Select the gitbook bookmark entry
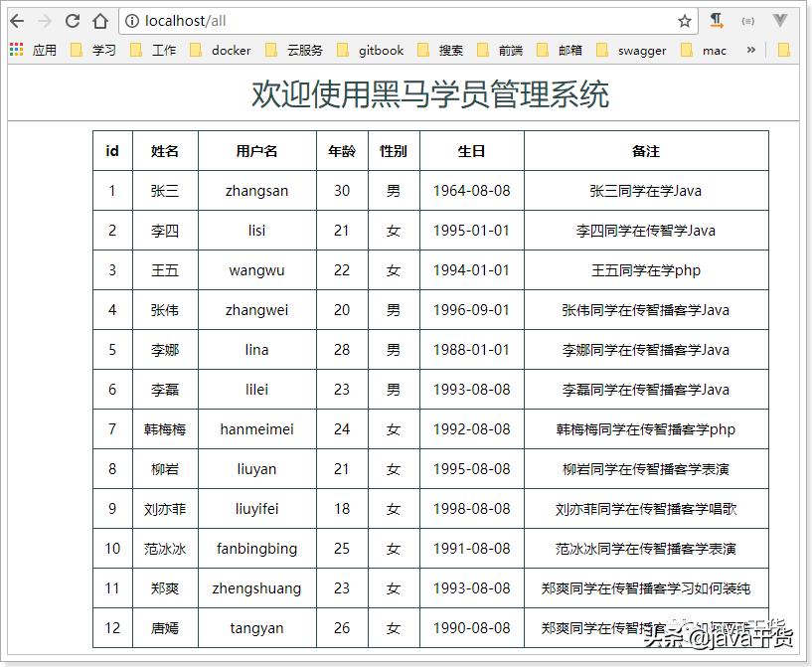The image size is (812, 667). tap(381, 49)
